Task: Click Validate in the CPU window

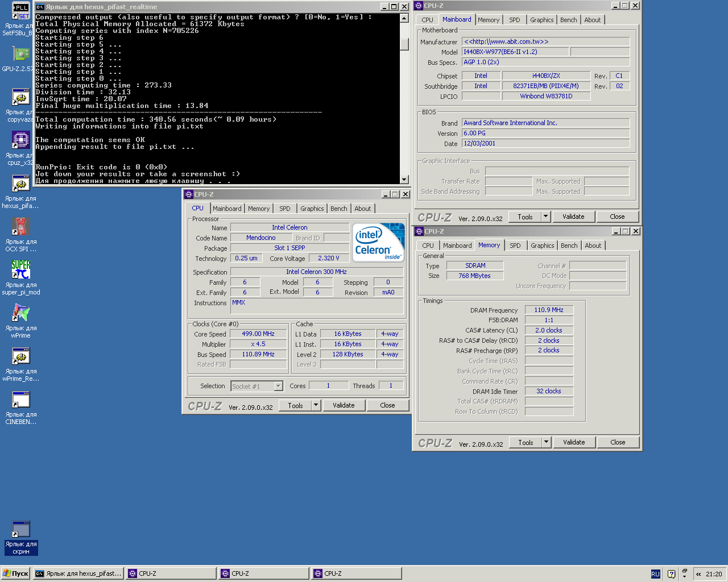Action: pos(344,405)
